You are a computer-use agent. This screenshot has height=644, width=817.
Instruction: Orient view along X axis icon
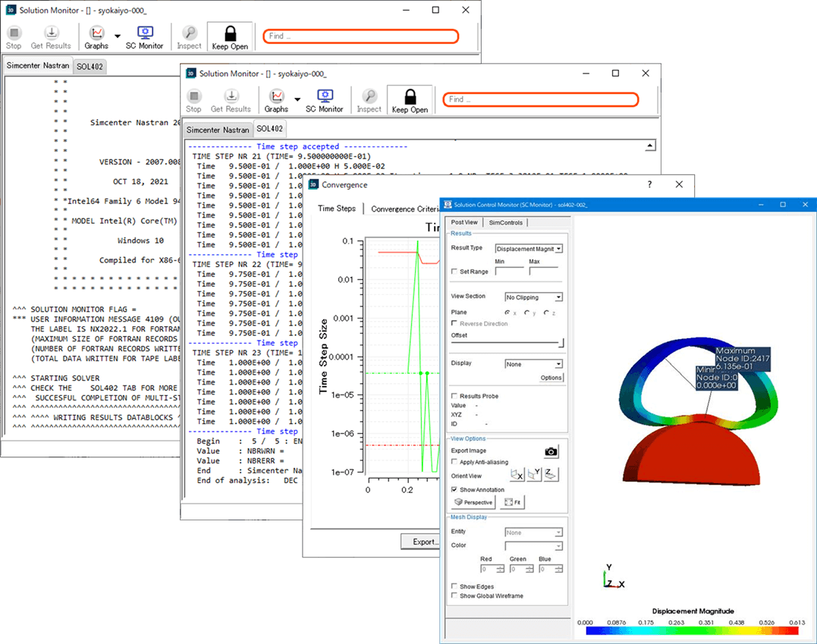pos(517,475)
